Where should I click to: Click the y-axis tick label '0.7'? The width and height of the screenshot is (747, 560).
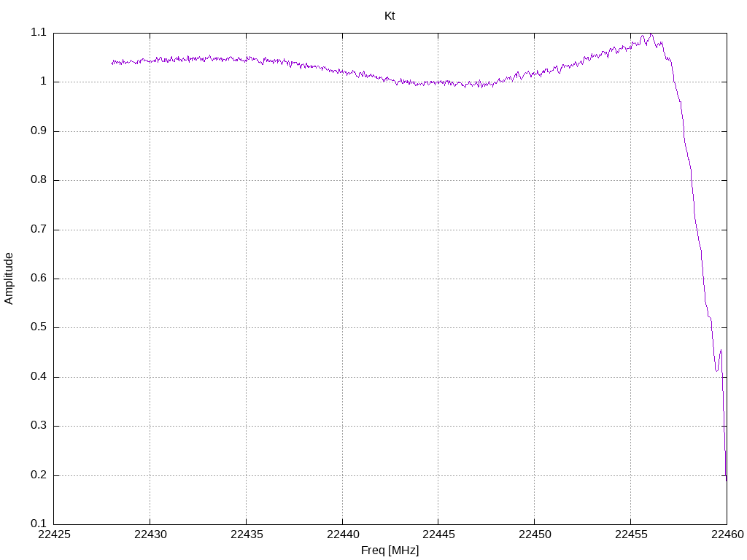point(39,229)
